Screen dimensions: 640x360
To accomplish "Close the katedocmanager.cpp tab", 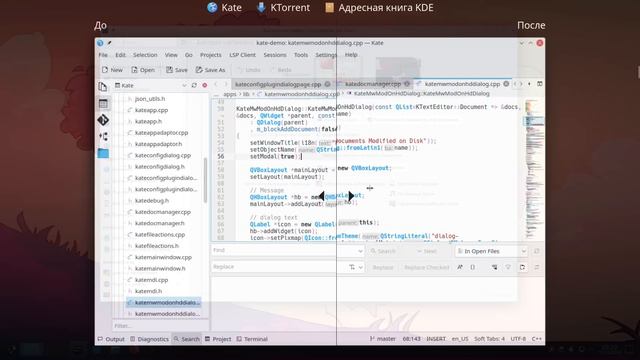I will click(407, 84).
